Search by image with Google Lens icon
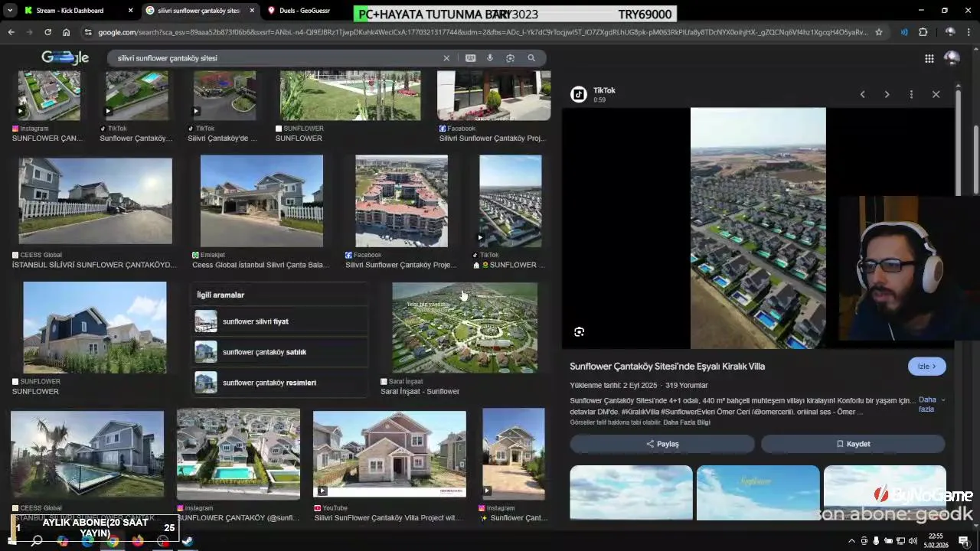Image resolution: width=980 pixels, height=551 pixels. [x=511, y=58]
